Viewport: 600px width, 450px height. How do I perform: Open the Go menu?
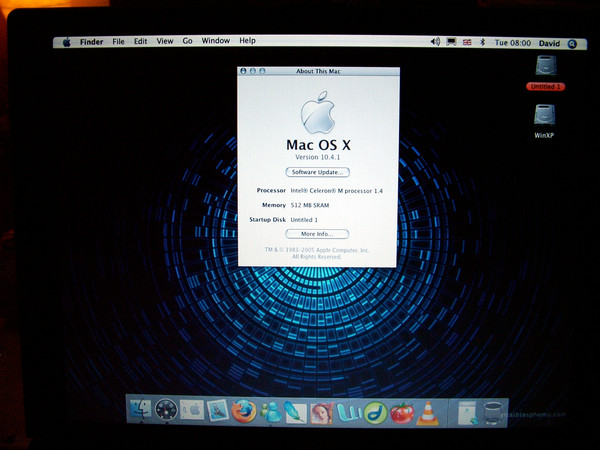tap(187, 41)
